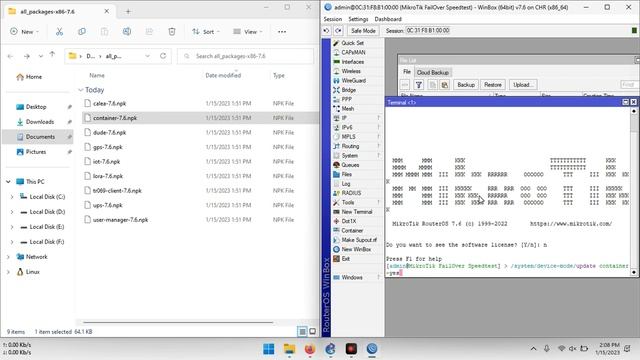Click the Copy icon in File Explorer toolbar
Screen dimensions: 640x360
click(x=82, y=31)
